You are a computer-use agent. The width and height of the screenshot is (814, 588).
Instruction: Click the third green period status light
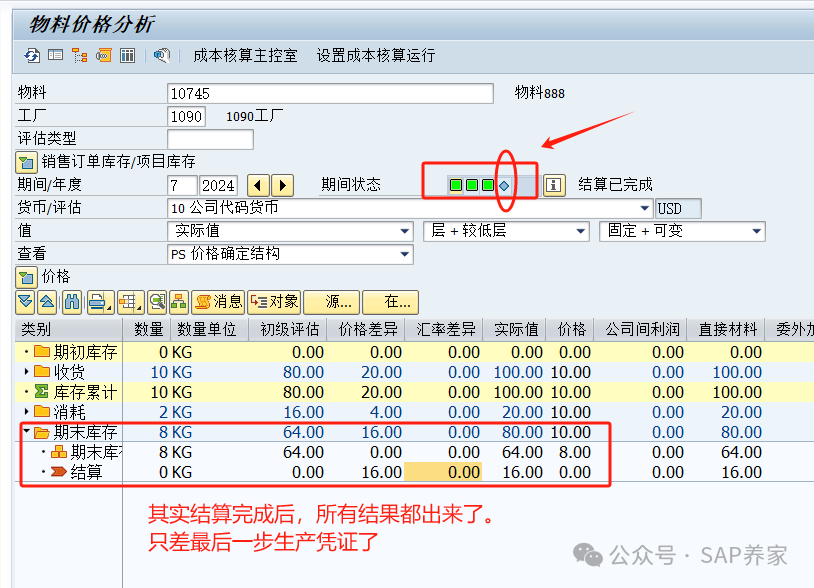488,185
